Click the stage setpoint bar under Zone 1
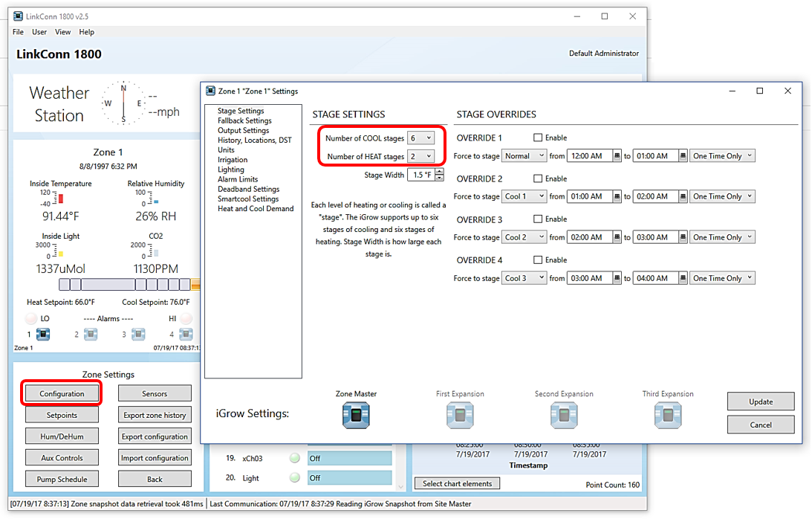812x519 pixels. click(x=129, y=284)
